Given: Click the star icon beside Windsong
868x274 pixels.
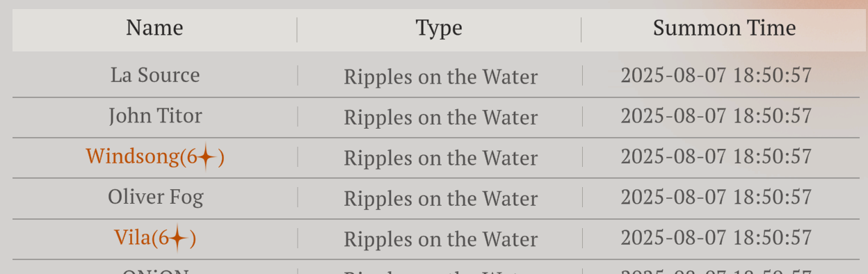Looking at the screenshot, I should click(x=207, y=158).
